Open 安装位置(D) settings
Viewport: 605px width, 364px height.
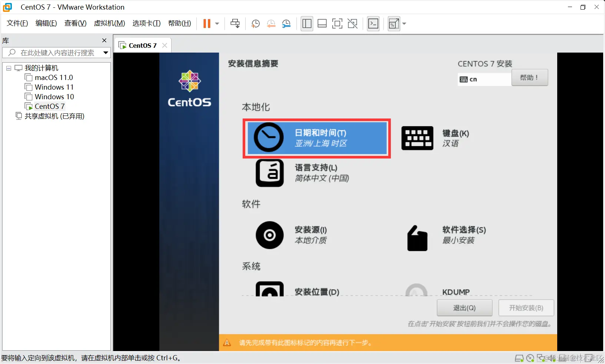tap(297, 290)
